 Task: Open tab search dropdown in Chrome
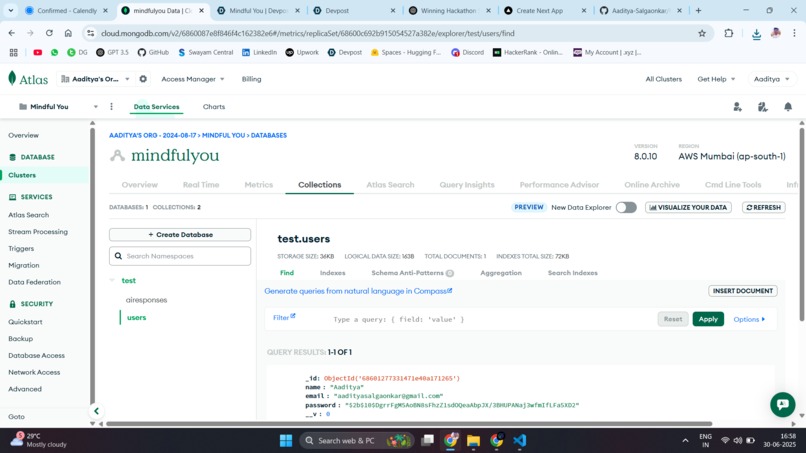pos(11,10)
